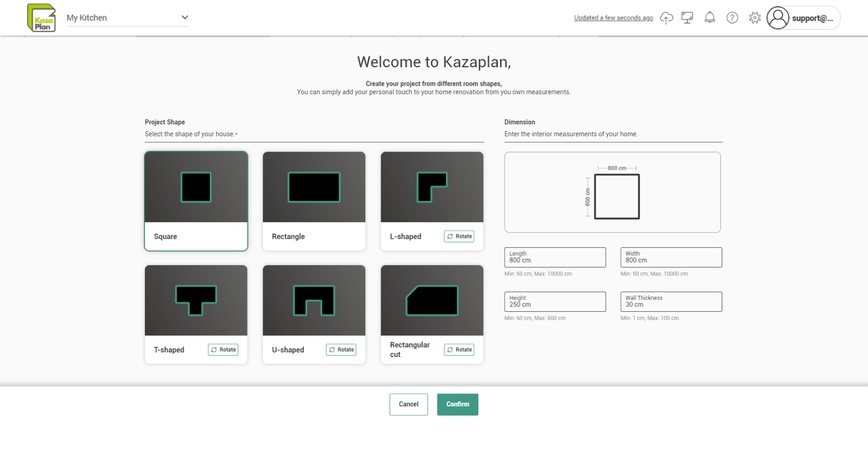The width and height of the screenshot is (868, 463).
Task: Open the monitor presentation icon
Action: tap(687, 18)
